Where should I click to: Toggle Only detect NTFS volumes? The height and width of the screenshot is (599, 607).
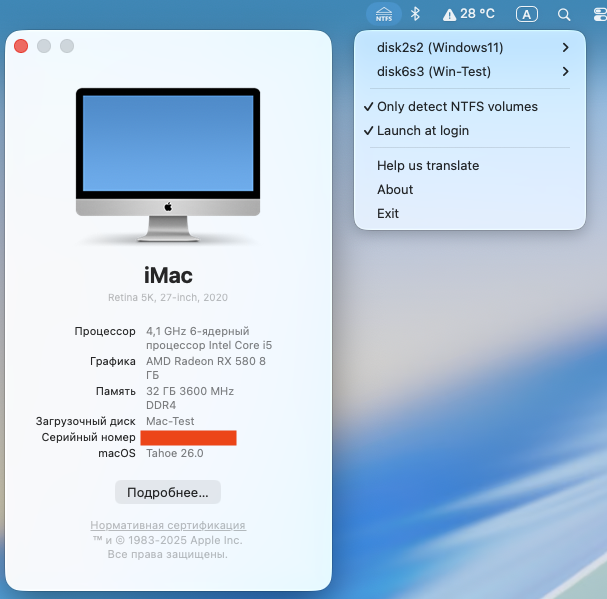coord(470,106)
